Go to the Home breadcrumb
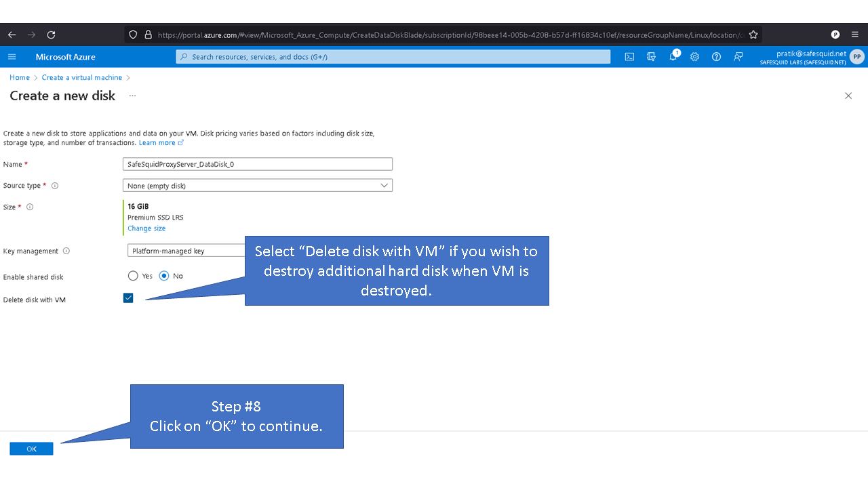 20,78
